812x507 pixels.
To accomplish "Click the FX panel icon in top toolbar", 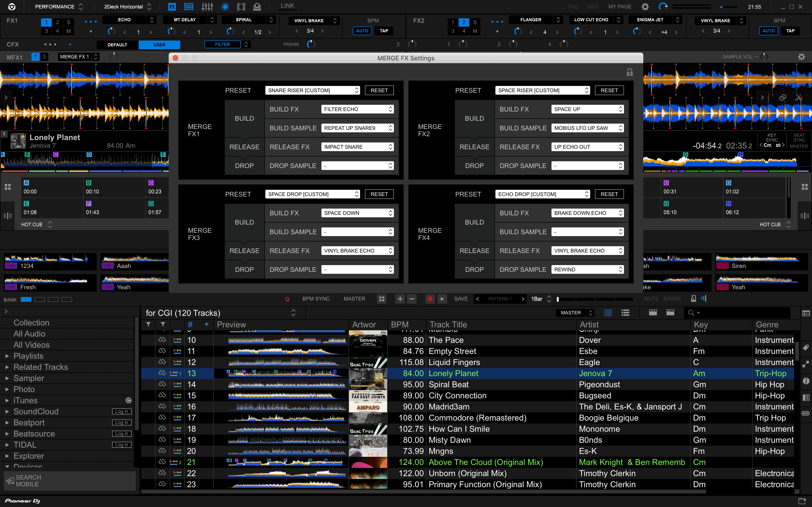I will (172, 6).
